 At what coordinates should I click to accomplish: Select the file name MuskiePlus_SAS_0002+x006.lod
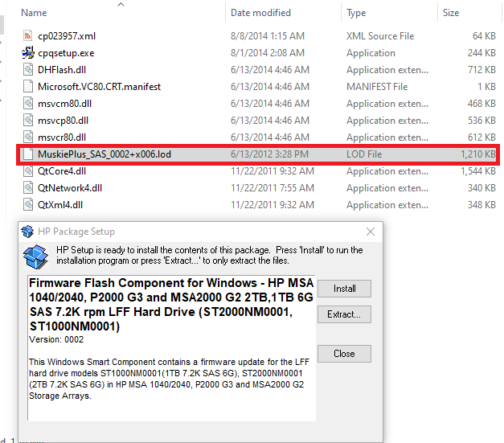click(104, 154)
